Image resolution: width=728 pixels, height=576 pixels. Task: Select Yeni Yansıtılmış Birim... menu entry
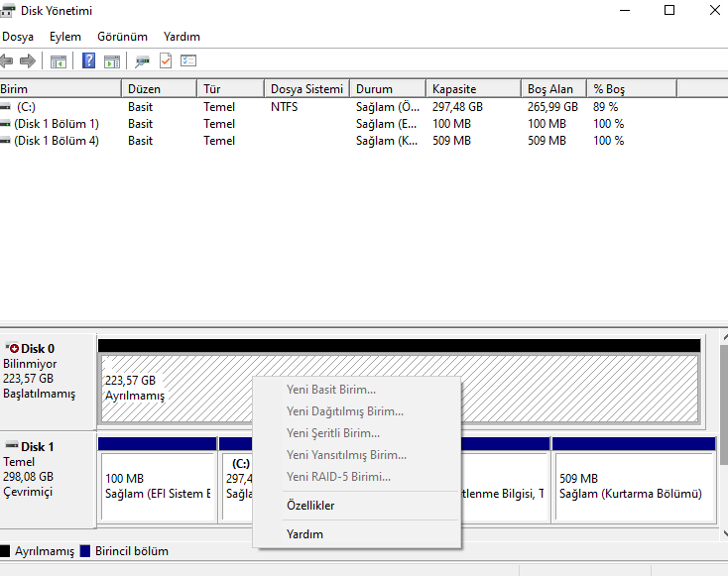coord(357,455)
